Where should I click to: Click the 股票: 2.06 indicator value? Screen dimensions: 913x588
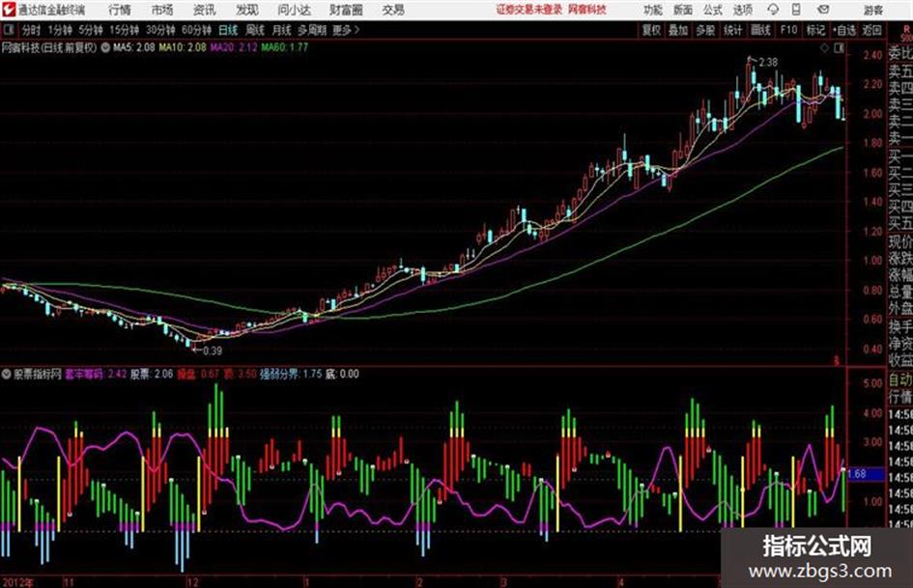click(152, 374)
